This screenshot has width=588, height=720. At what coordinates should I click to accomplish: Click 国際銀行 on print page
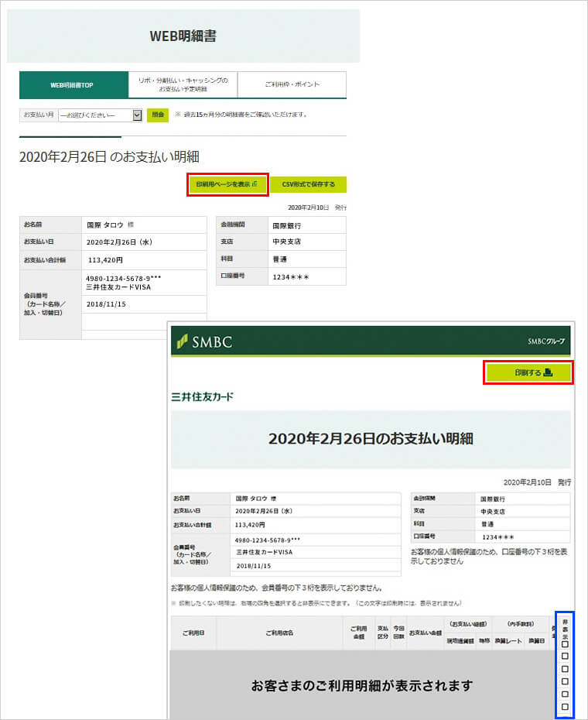(x=493, y=499)
